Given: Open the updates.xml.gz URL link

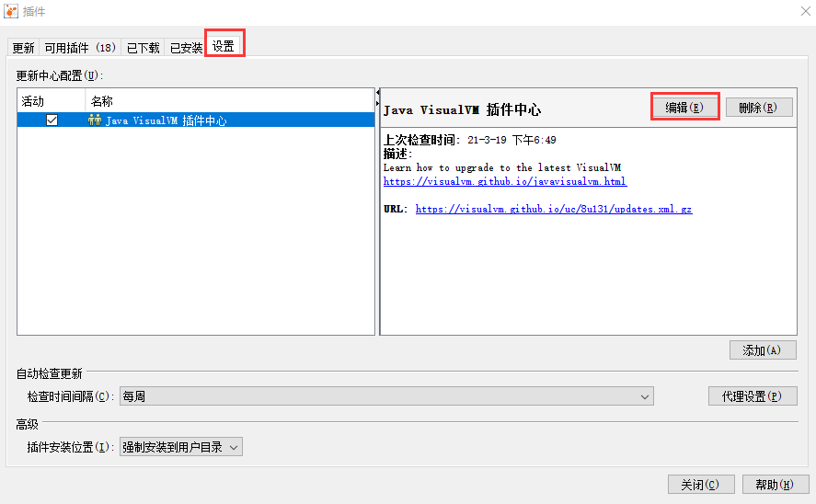Looking at the screenshot, I should 554,209.
